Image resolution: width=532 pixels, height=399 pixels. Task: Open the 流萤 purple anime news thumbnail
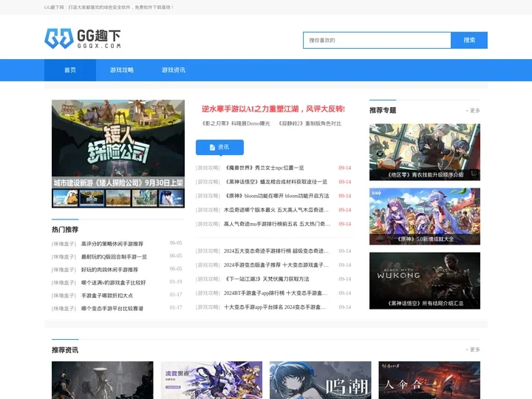click(211, 380)
